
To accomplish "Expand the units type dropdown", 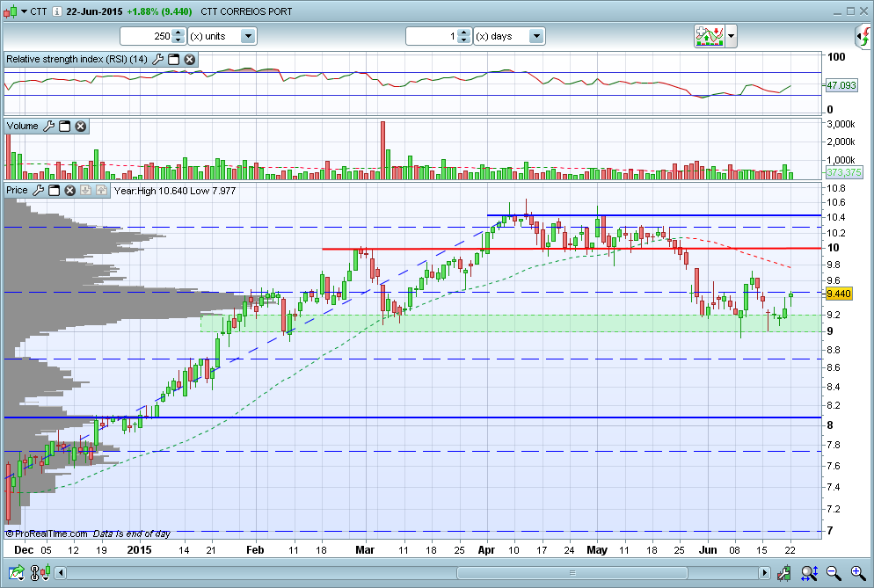I will [x=248, y=36].
